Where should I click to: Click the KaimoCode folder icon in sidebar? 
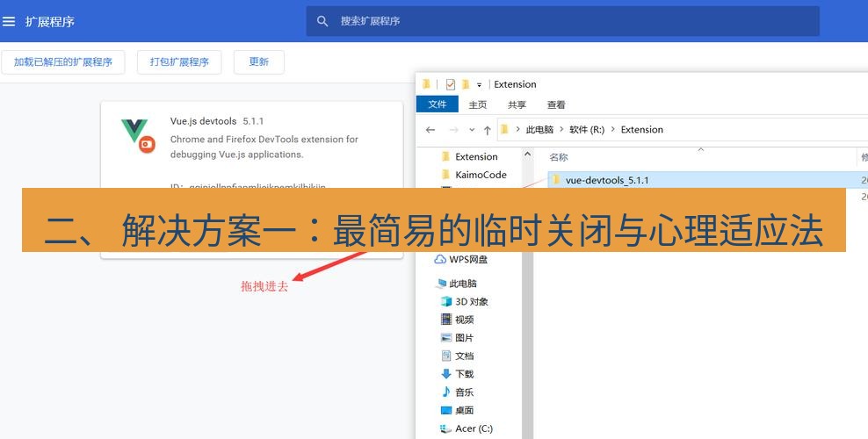click(445, 175)
